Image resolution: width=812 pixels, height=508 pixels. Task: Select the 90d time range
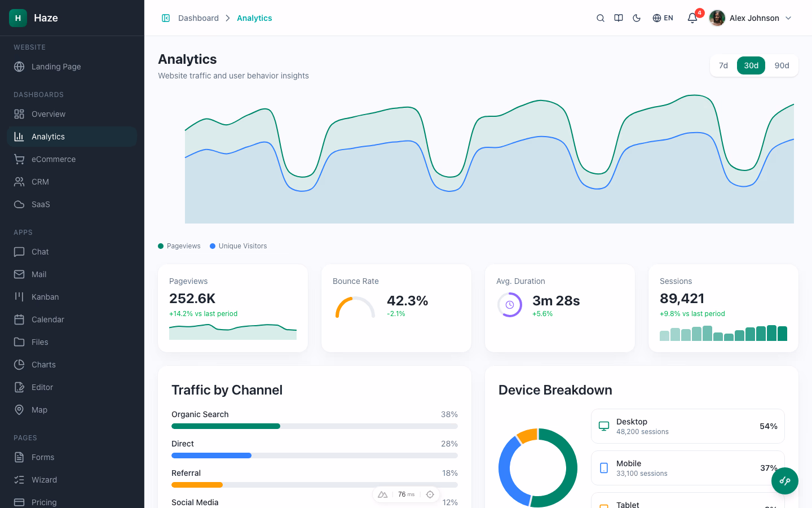click(782, 65)
